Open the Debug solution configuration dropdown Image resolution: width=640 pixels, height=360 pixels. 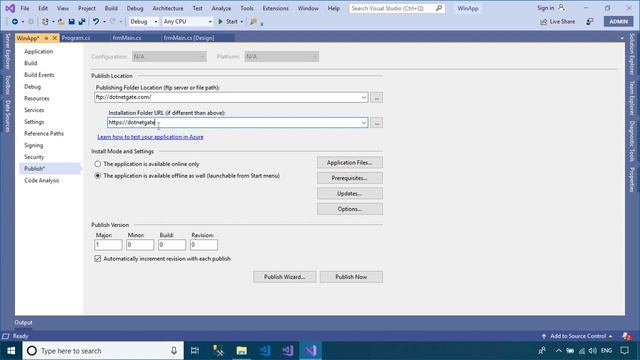tap(143, 22)
